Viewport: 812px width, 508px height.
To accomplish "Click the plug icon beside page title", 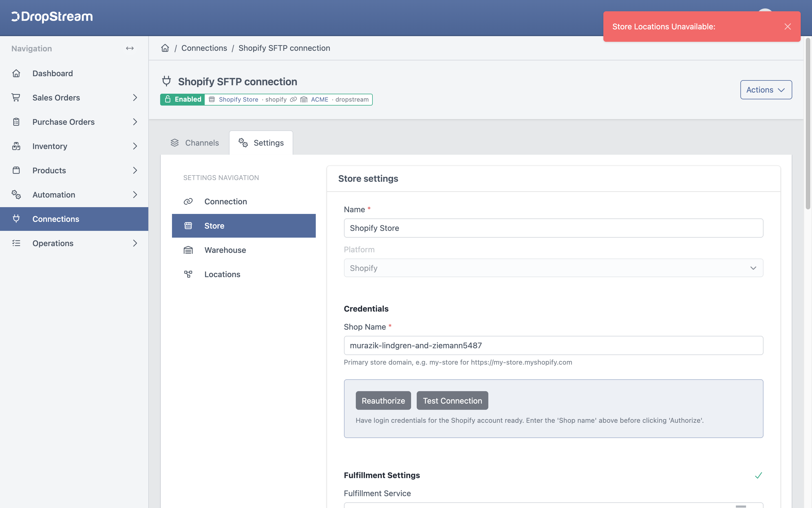I will (166, 81).
